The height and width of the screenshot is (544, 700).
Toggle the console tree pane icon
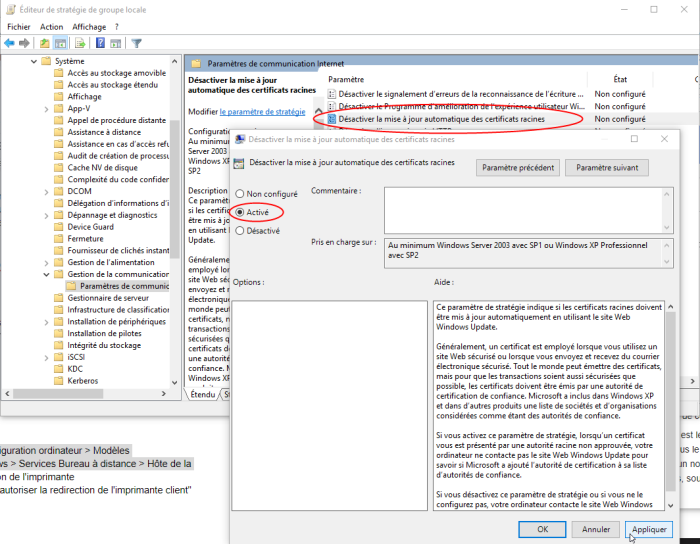pos(61,43)
